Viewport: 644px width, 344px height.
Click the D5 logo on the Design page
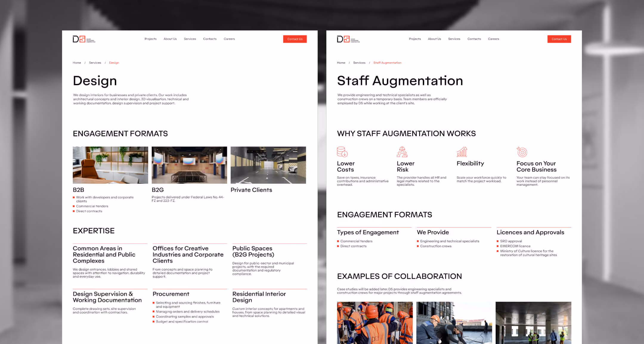pos(84,39)
